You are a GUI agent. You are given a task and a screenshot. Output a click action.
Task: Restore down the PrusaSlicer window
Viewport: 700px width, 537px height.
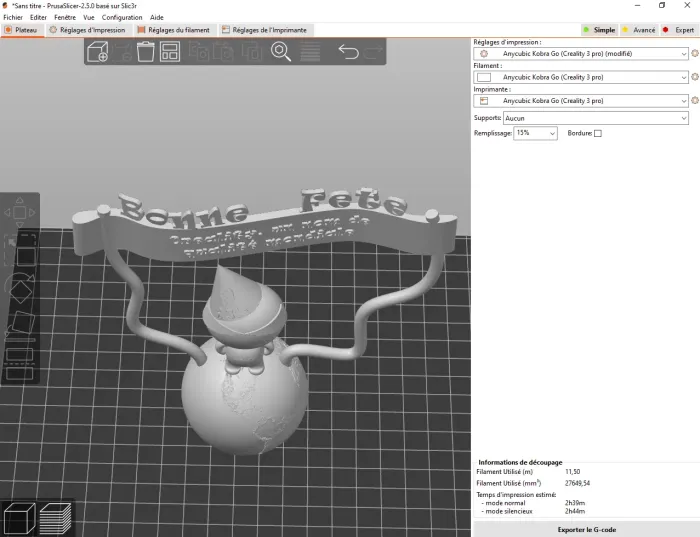tap(662, 5)
